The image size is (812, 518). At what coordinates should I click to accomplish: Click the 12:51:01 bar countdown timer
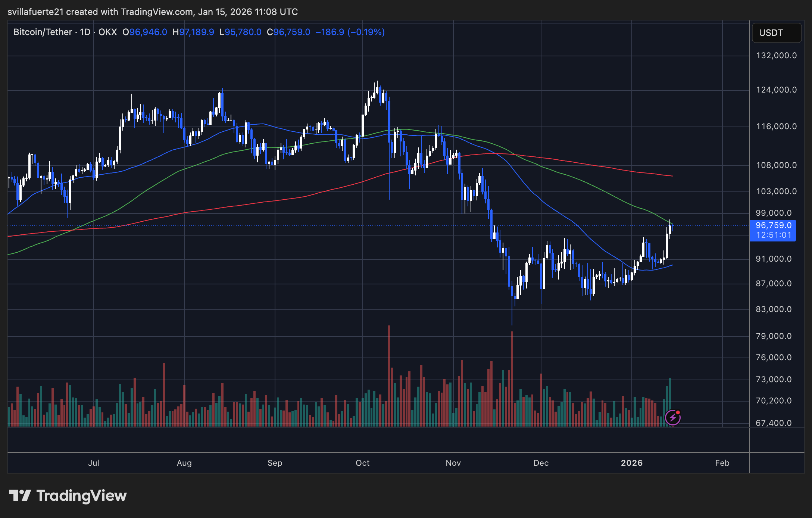[773, 235]
